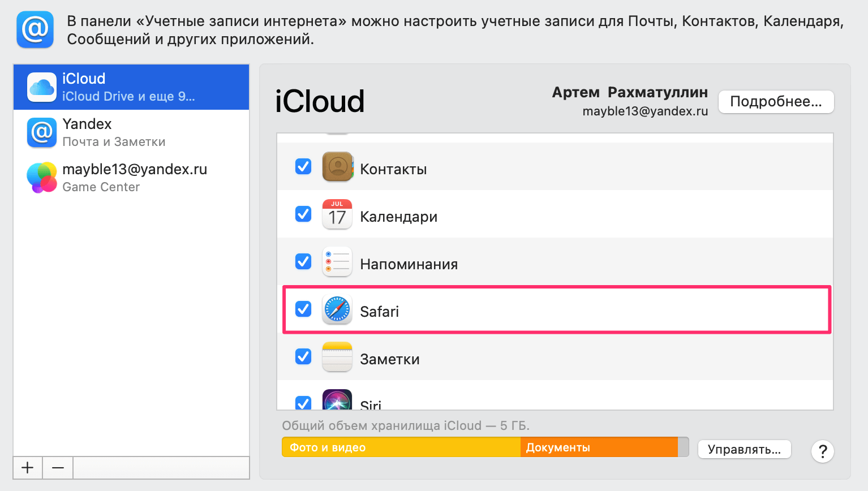Toggle the Напоминания checkbox

tap(303, 261)
